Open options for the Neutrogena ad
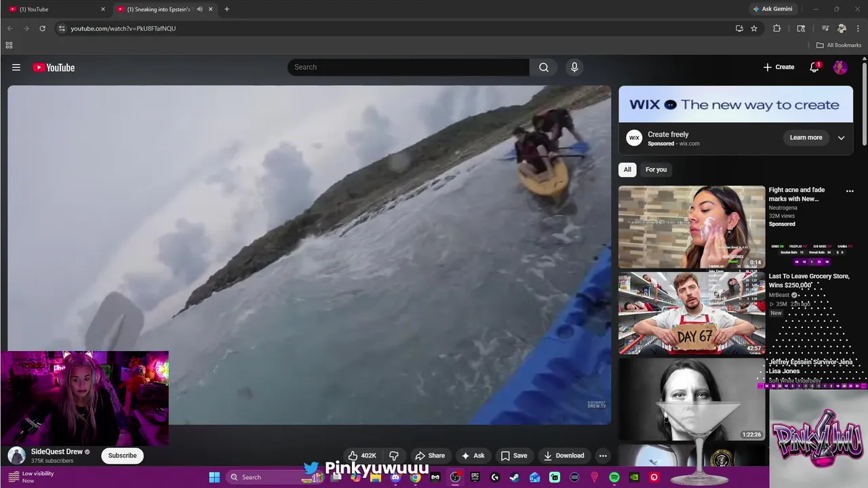Image resolution: width=868 pixels, height=488 pixels. coord(850,191)
